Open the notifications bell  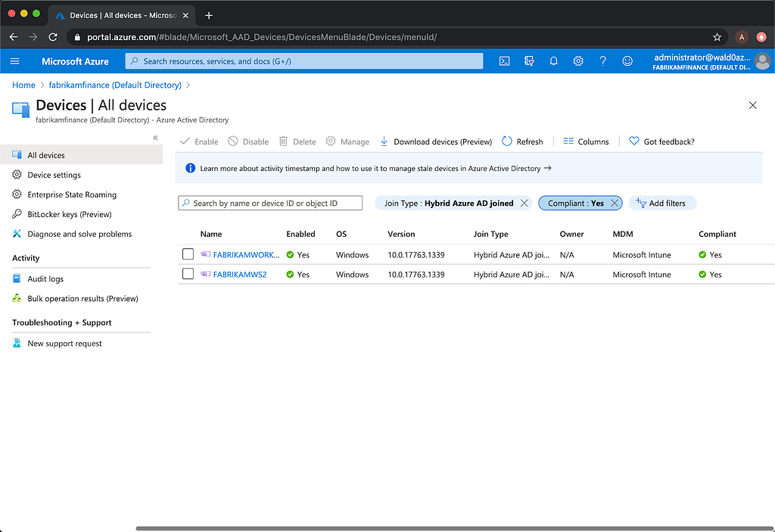click(x=553, y=61)
